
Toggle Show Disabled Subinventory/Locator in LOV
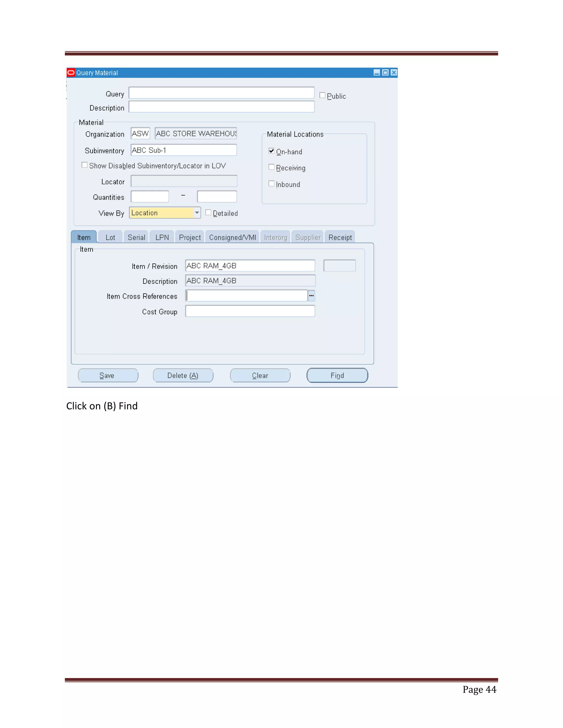(85, 165)
